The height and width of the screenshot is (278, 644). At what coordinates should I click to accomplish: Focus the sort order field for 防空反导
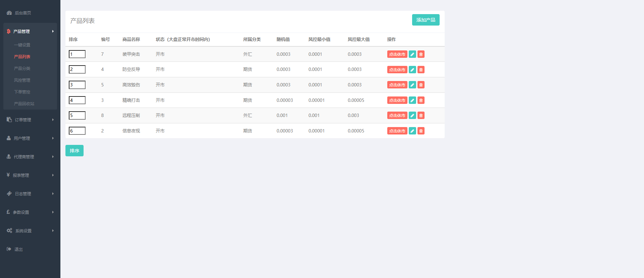point(77,69)
